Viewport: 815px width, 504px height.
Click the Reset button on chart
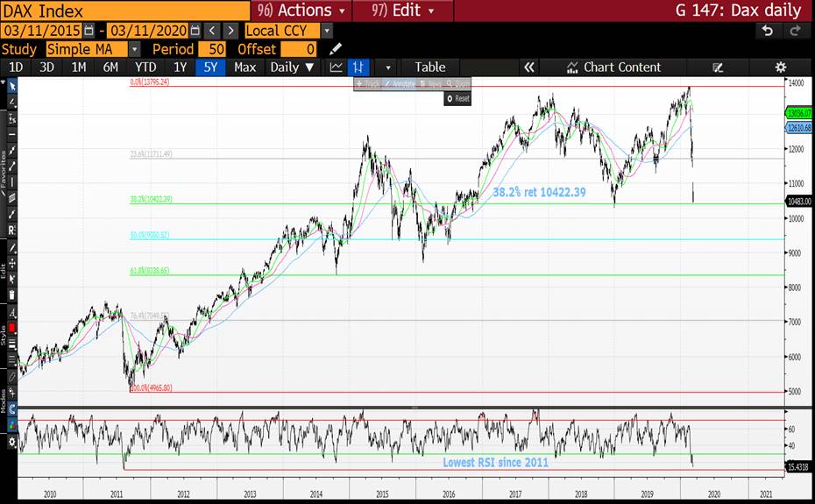point(458,98)
